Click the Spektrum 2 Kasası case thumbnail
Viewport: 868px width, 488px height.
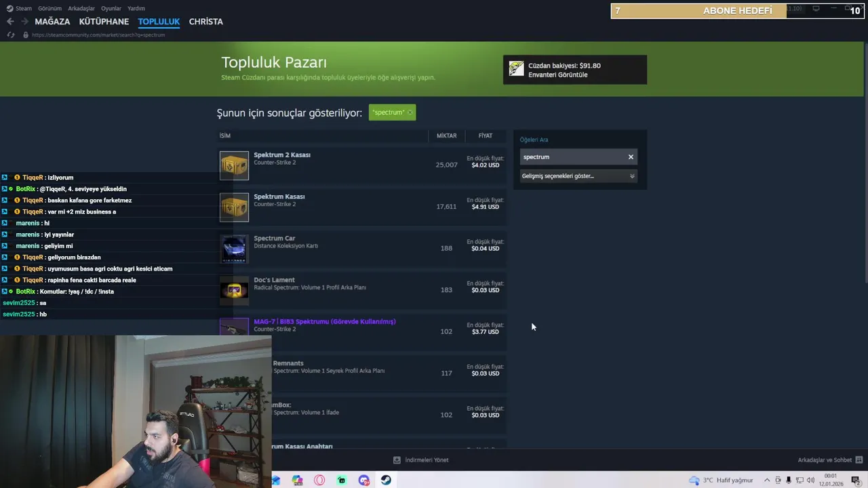coord(234,165)
